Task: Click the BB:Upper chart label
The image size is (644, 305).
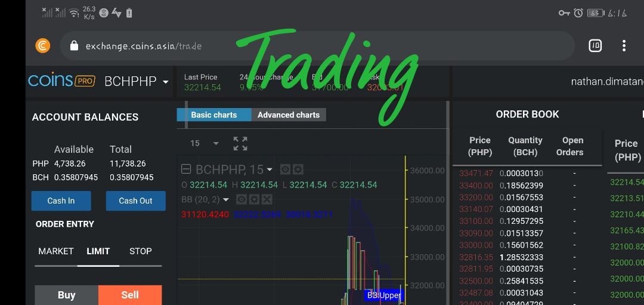Action: (x=384, y=295)
